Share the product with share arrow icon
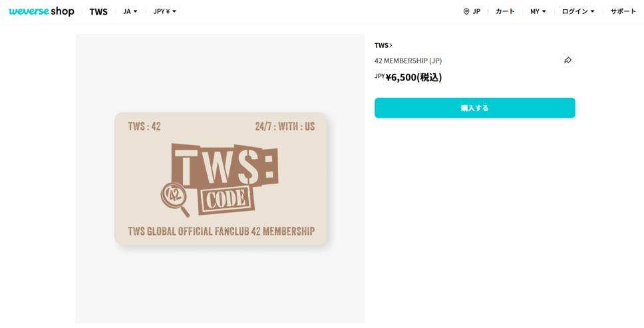 pyautogui.click(x=567, y=61)
